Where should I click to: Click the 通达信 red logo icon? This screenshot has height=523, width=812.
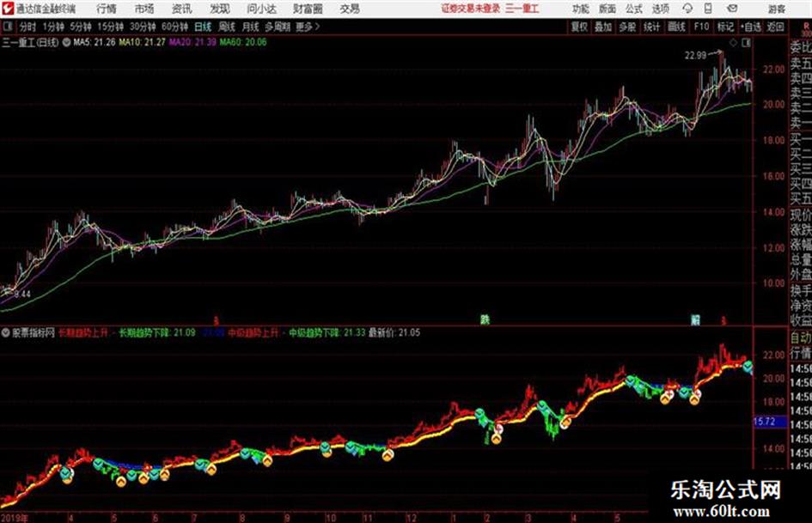(x=8, y=9)
